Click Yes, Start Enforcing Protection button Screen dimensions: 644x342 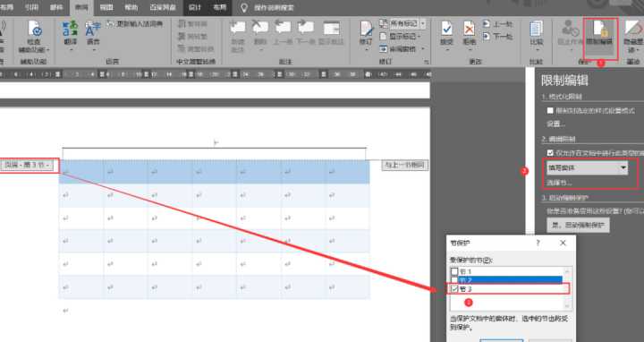pyautogui.click(x=579, y=225)
